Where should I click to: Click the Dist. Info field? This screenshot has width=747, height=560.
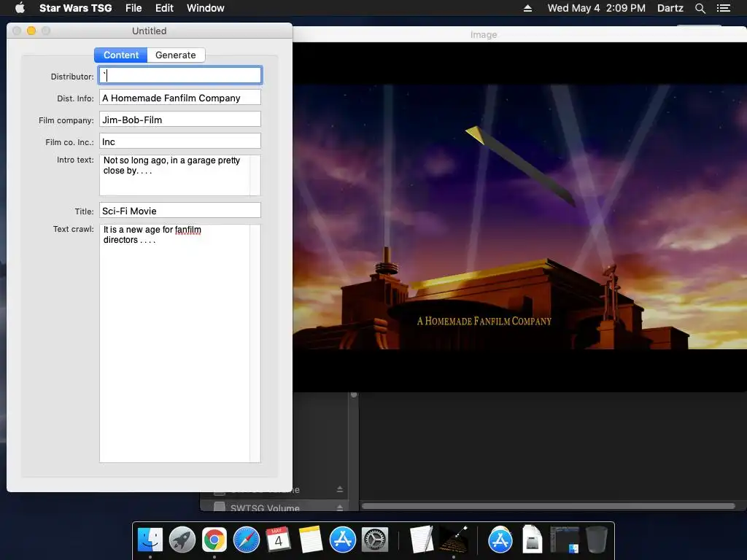[180, 98]
